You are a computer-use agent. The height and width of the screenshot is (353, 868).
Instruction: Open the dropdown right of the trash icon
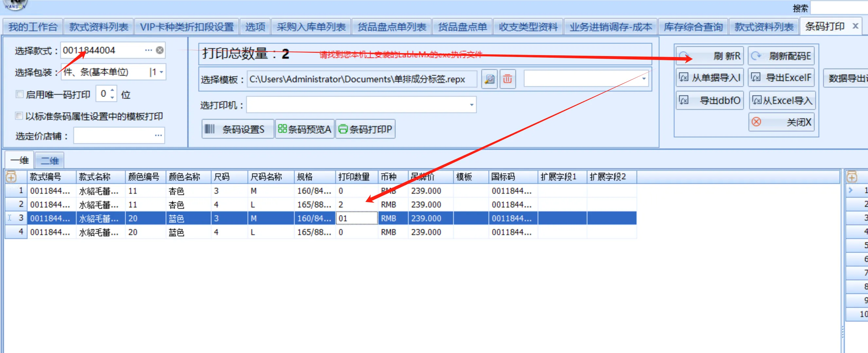click(644, 79)
